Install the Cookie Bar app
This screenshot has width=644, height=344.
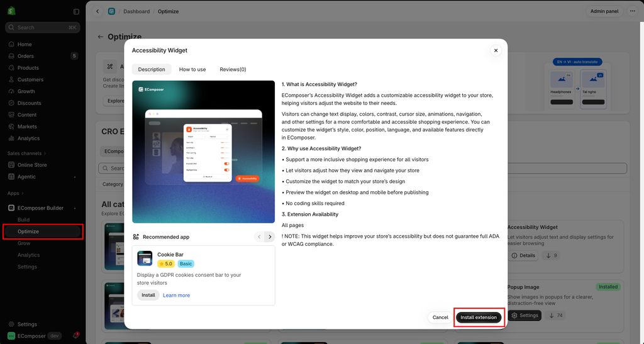tap(148, 295)
